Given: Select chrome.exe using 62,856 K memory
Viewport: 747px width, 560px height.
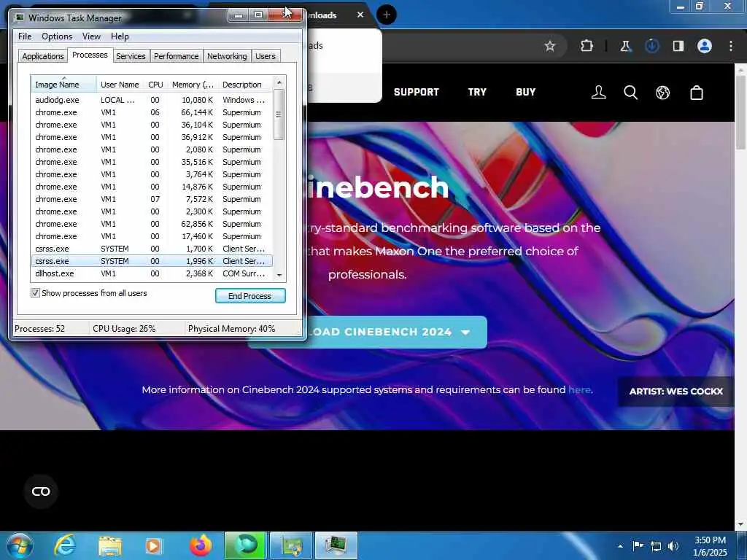Looking at the screenshot, I should (x=152, y=224).
